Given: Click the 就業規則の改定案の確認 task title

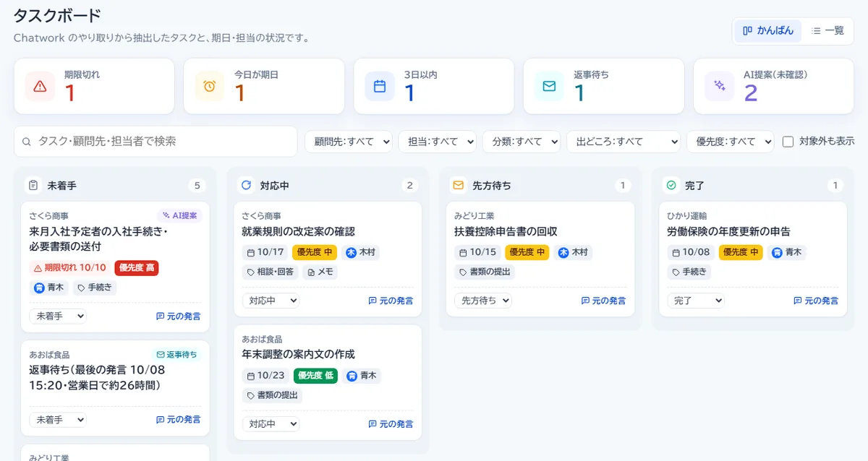Looking at the screenshot, I should [298, 232].
